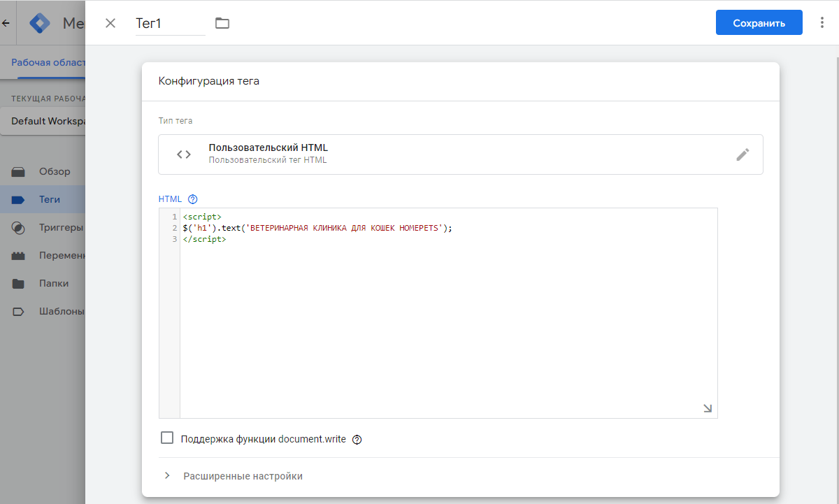Click the resize handle of the HTML editor
The height and width of the screenshot is (504, 839).
(708, 408)
